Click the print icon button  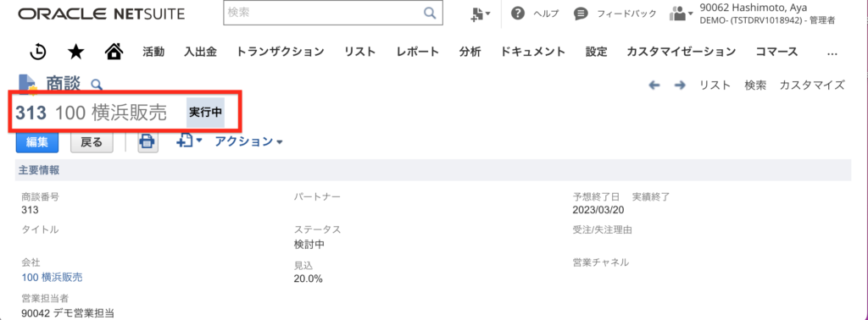[147, 141]
